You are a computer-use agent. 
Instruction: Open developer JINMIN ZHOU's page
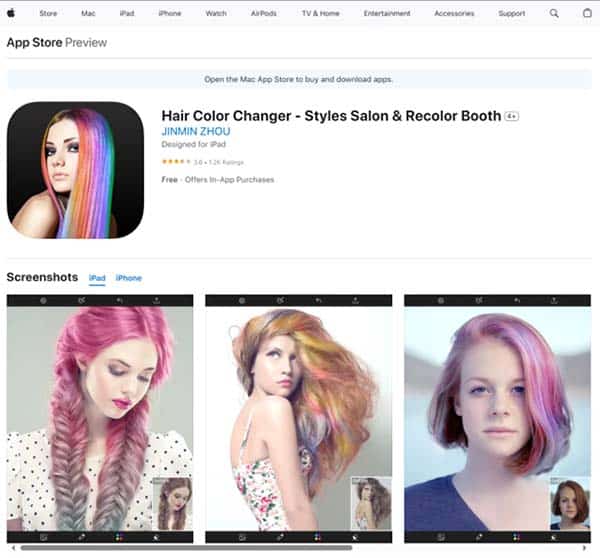[x=196, y=132]
